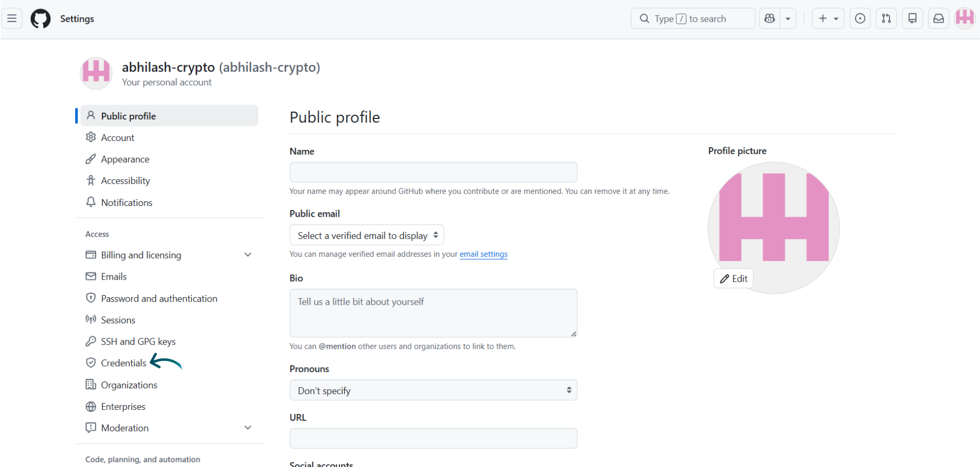Open the Enterprises settings page
The image size is (980, 467).
(123, 406)
